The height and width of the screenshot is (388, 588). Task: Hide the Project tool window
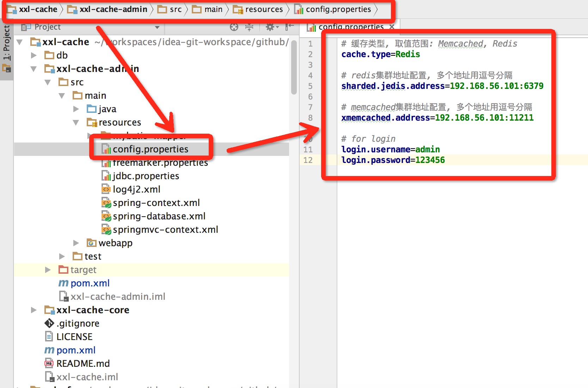tap(290, 26)
